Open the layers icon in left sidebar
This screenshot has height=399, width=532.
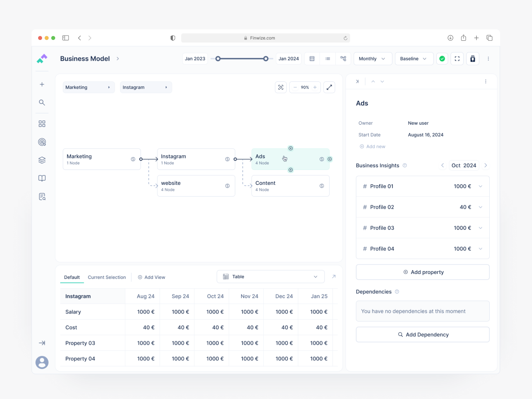(x=42, y=160)
